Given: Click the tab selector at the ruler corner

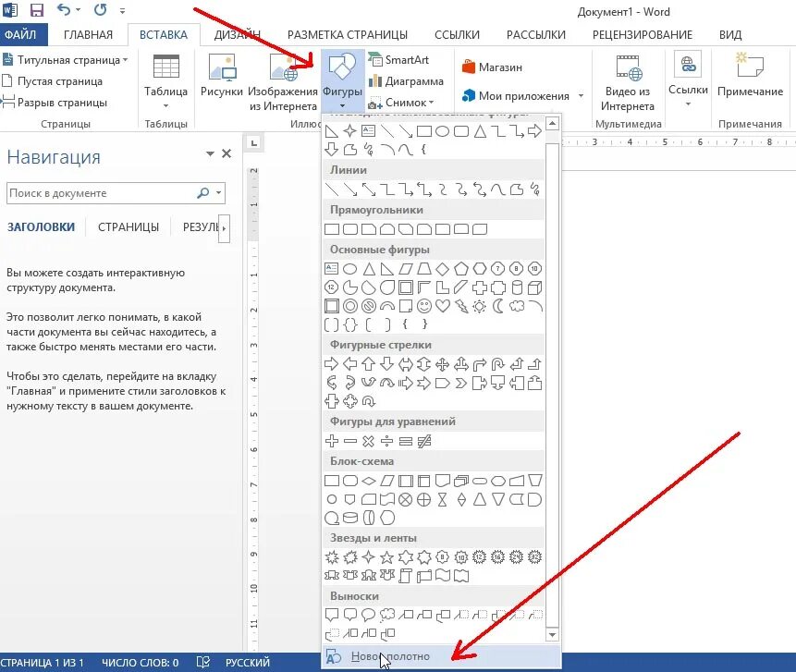Looking at the screenshot, I should pyautogui.click(x=254, y=143).
